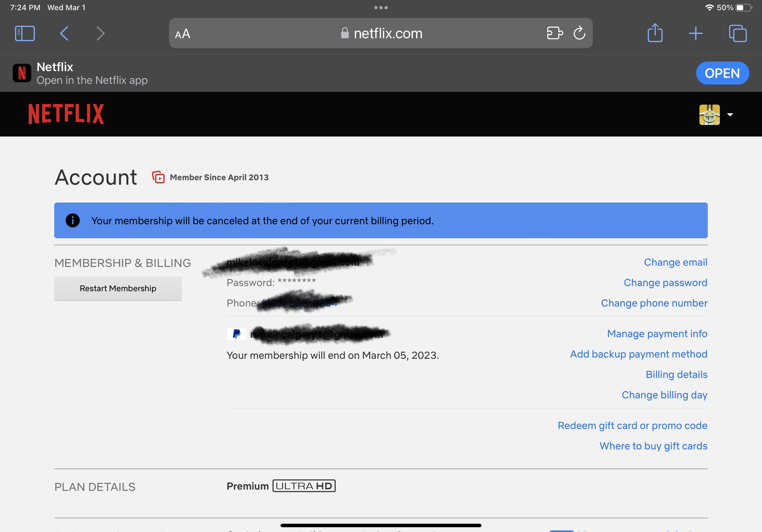Expand the PLAN DETAILS section

(95, 486)
